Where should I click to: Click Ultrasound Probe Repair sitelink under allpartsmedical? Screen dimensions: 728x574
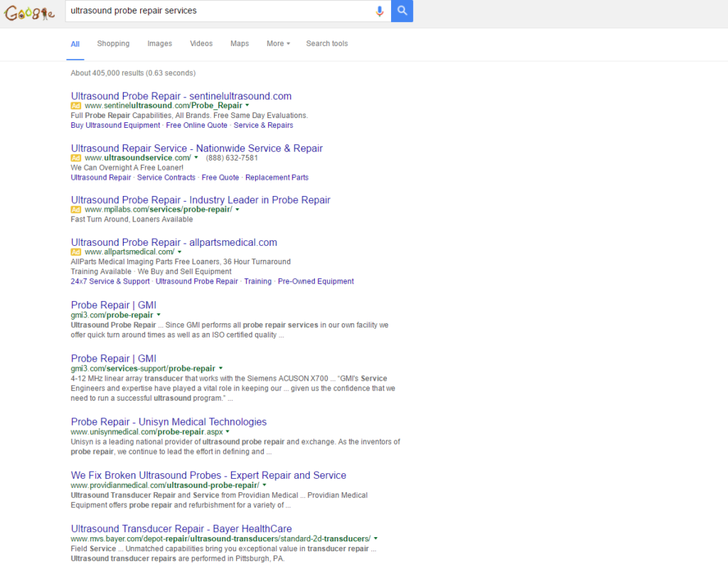click(x=197, y=281)
